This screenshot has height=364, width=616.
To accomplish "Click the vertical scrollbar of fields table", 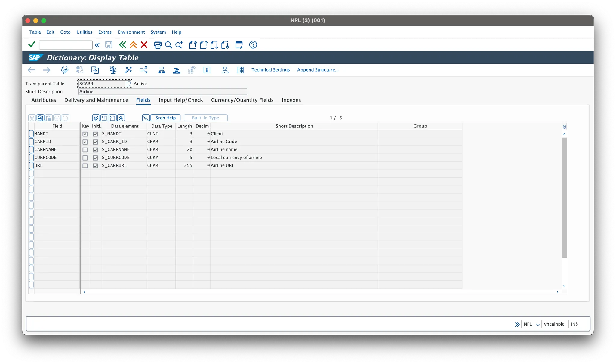I will click(x=564, y=197).
